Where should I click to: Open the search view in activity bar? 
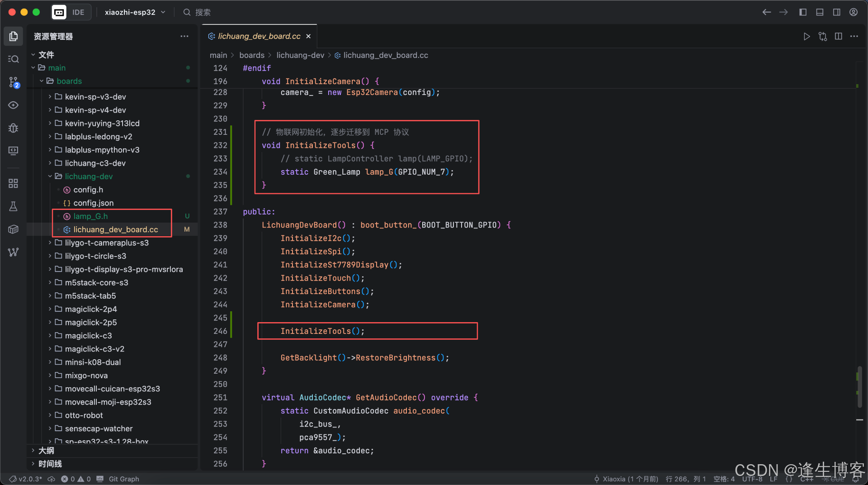[14, 59]
